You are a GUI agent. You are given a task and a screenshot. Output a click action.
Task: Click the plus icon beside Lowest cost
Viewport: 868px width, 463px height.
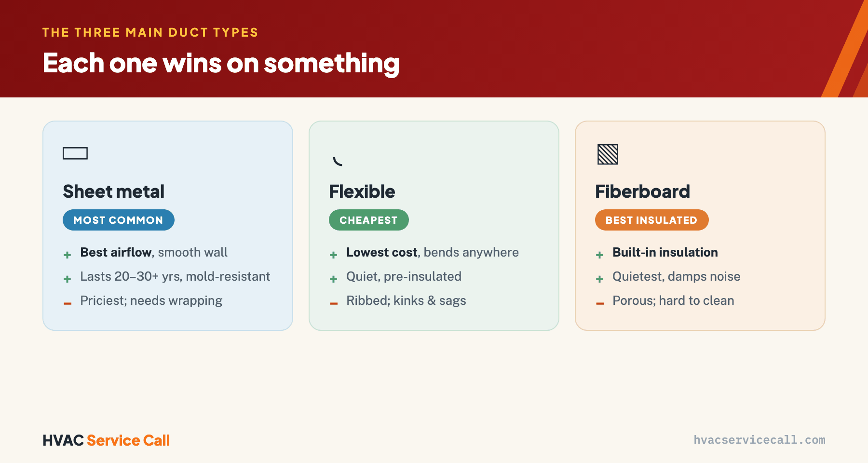pyautogui.click(x=334, y=255)
